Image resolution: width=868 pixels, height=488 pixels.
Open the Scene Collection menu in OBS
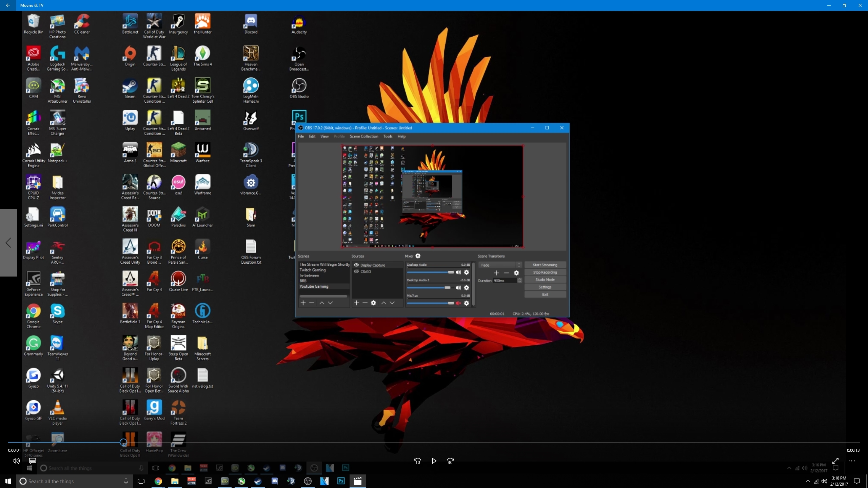364,136
